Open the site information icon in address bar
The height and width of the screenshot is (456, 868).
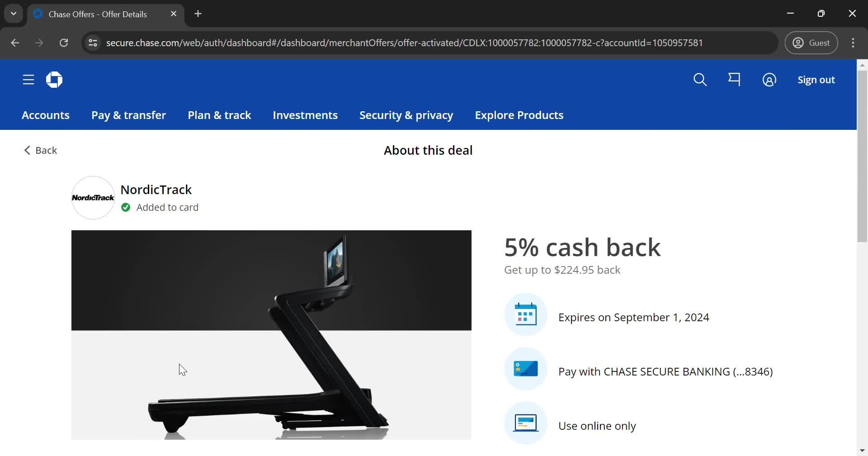(x=93, y=43)
